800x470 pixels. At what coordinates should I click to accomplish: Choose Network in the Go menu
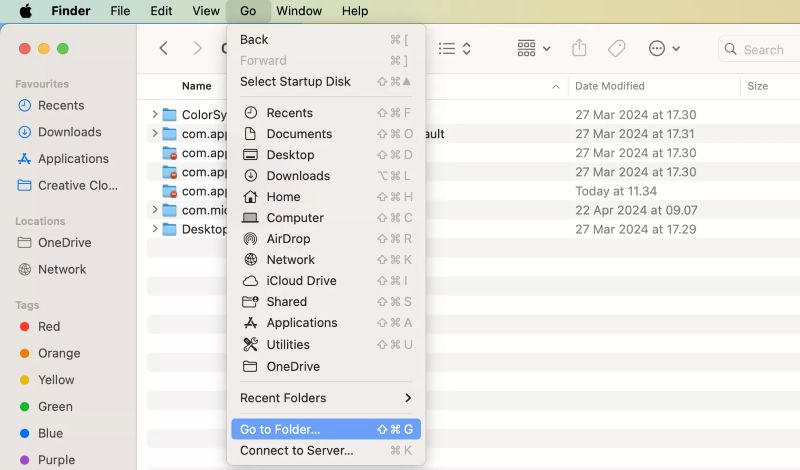tap(326, 259)
